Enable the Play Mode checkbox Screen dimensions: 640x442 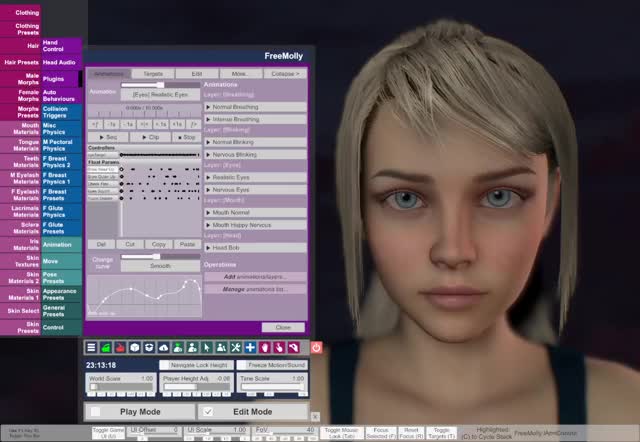point(96,412)
